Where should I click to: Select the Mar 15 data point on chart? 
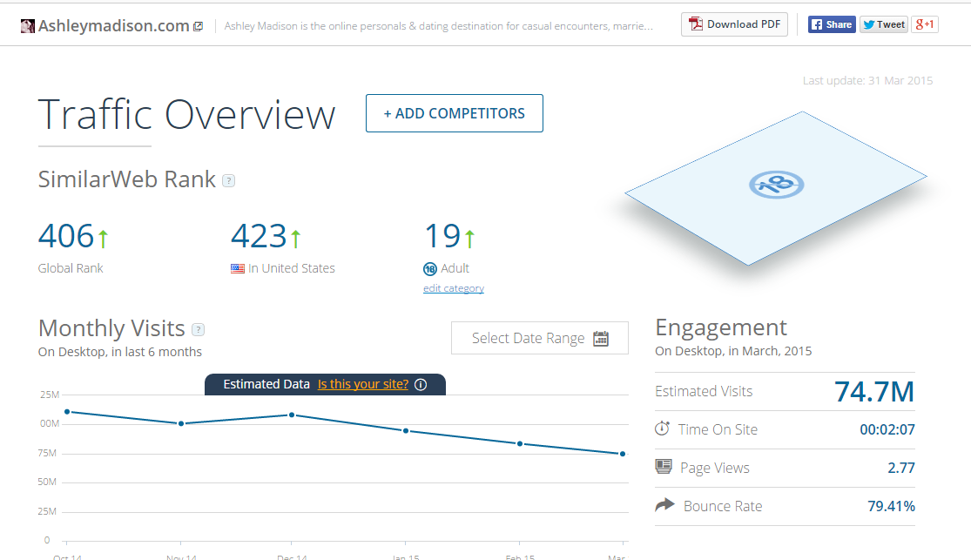click(x=623, y=454)
